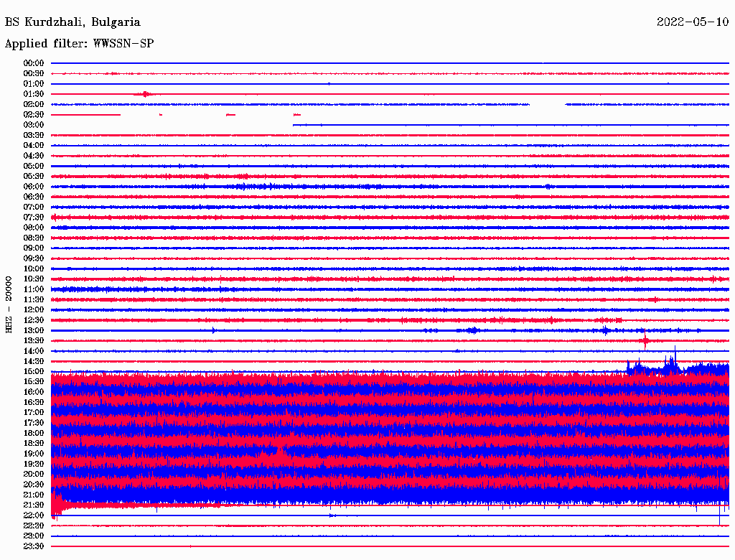
Task: Select the 12:30 time label
Action: (34, 320)
